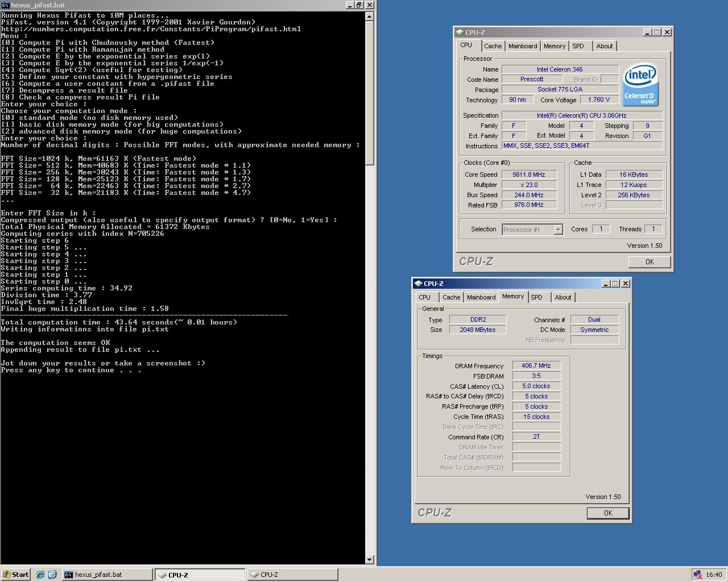Click the Intel Celeron D logo
Image resolution: width=728 pixels, height=582 pixels.
pyautogui.click(x=640, y=85)
